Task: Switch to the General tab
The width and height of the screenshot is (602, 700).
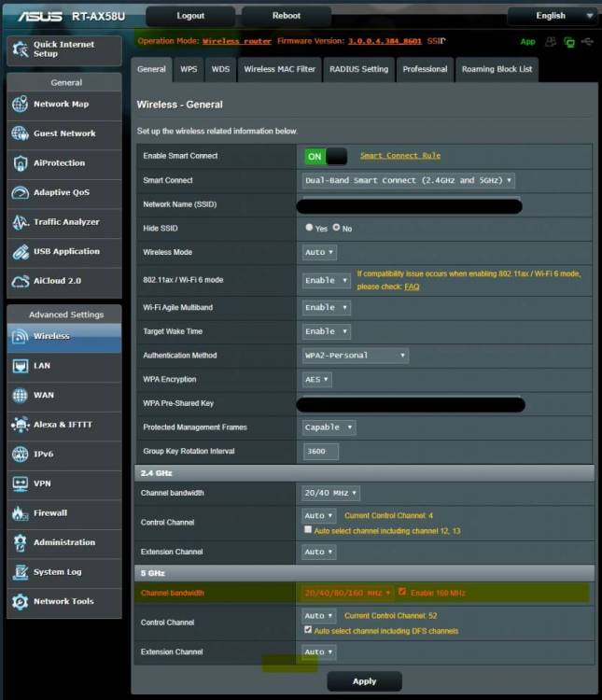Action: [x=151, y=70]
